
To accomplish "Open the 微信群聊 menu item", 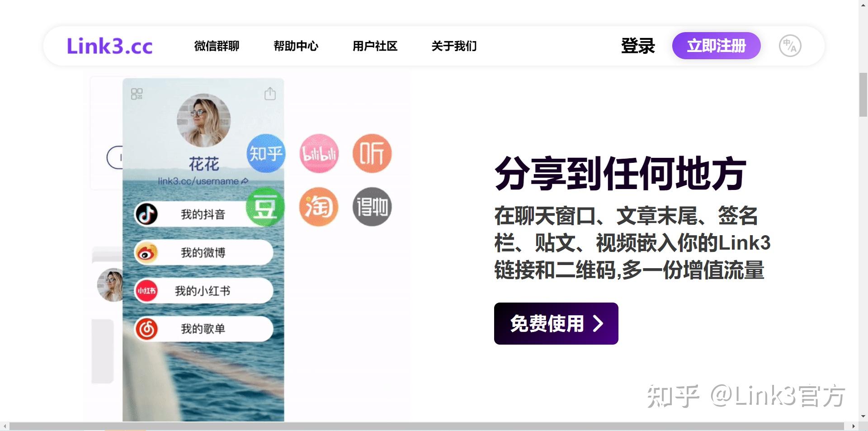I will coord(217,46).
